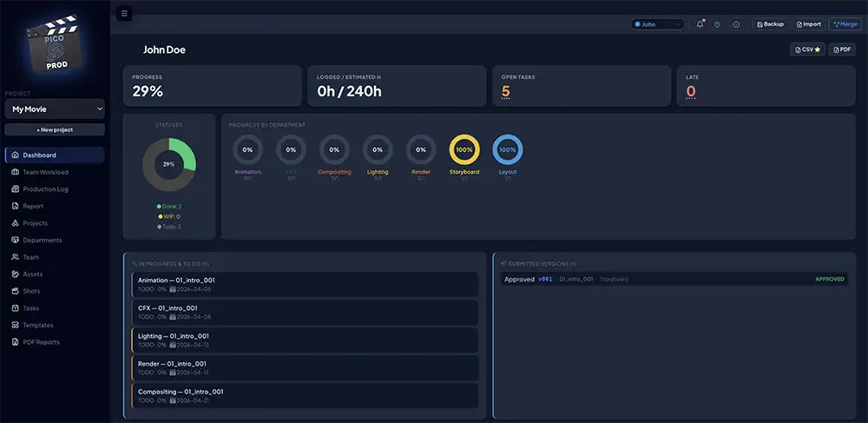Click the hamburger menu icon
This screenshot has height=423, width=868.
click(x=124, y=14)
